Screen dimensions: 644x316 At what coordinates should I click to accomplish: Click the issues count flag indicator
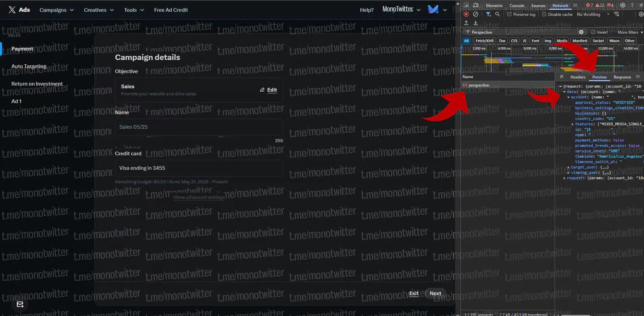click(x=610, y=5)
